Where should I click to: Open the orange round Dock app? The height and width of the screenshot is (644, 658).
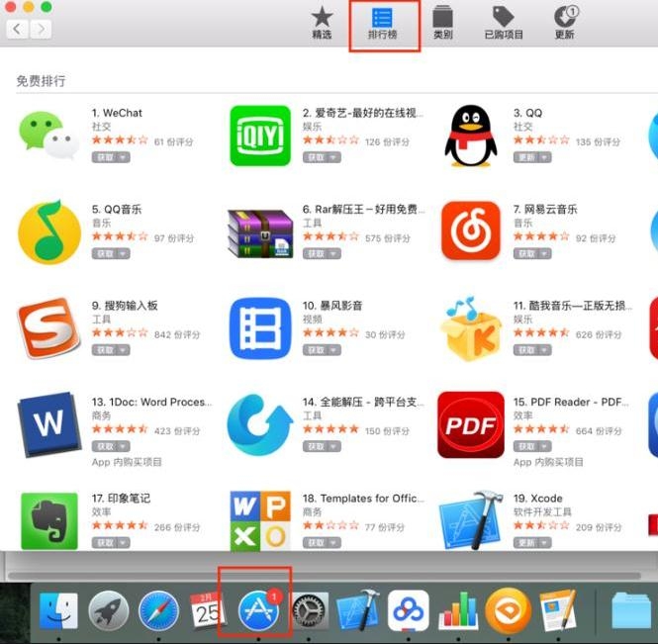pos(509,610)
